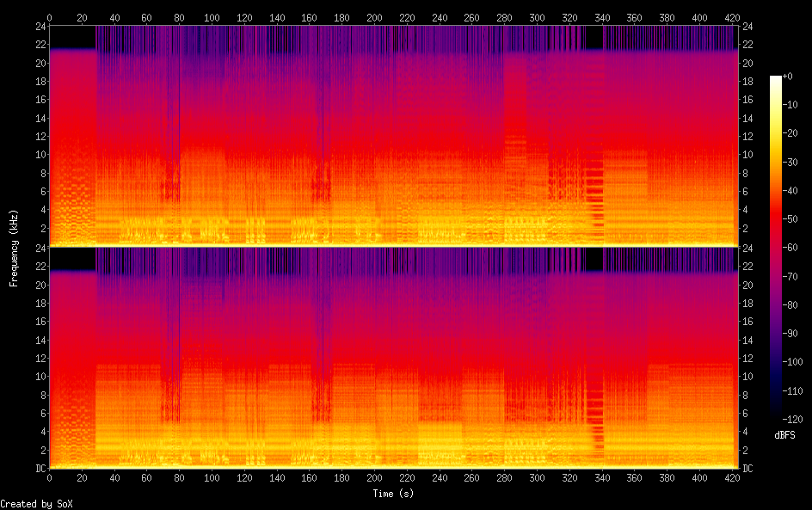Click the white top end of the dBFS color bar
Screen dimensions: 812x510
[776, 78]
